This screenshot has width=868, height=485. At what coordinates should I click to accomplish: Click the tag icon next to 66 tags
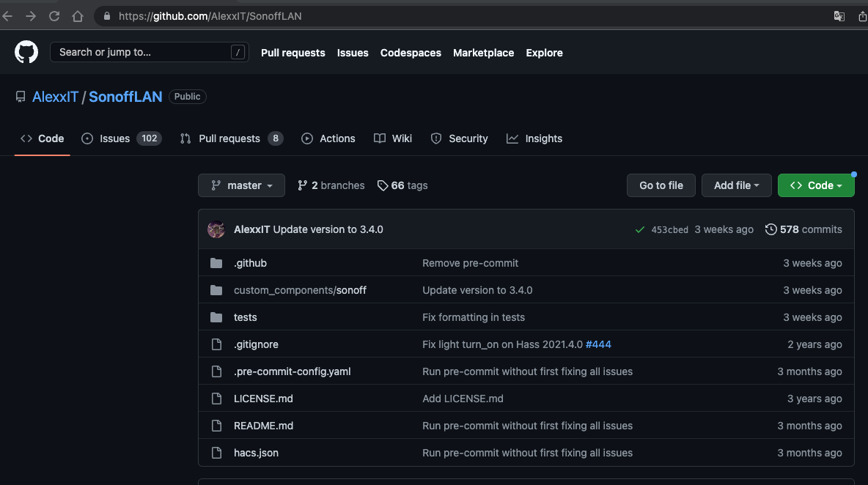point(383,186)
